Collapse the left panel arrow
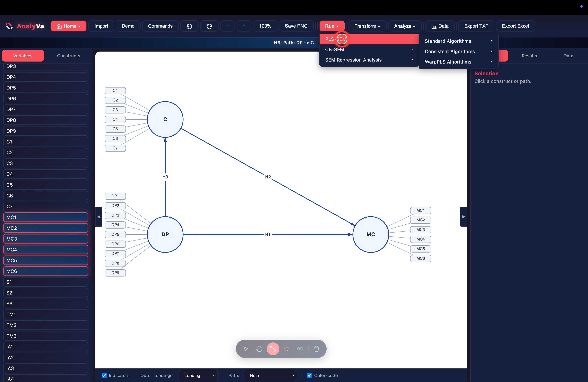Image resolution: width=588 pixels, height=382 pixels. click(99, 217)
